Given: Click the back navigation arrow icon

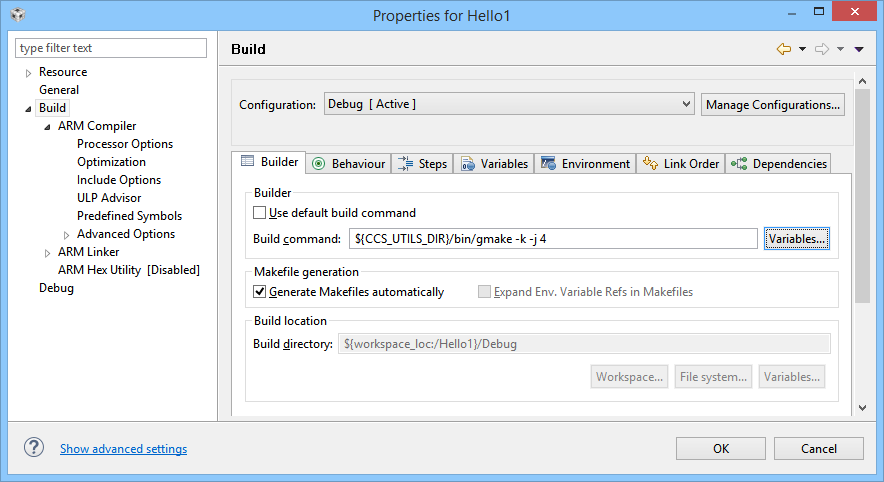Looking at the screenshot, I should [783, 49].
